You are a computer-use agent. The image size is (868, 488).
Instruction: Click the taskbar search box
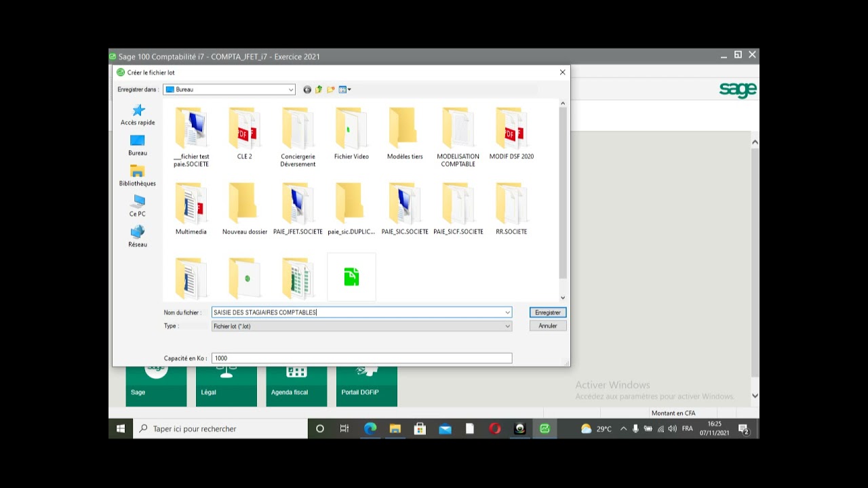pyautogui.click(x=220, y=428)
